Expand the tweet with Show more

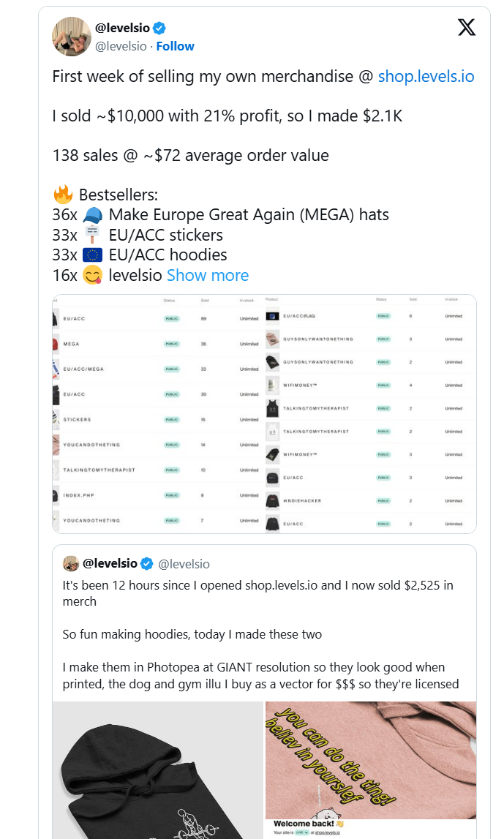click(208, 275)
